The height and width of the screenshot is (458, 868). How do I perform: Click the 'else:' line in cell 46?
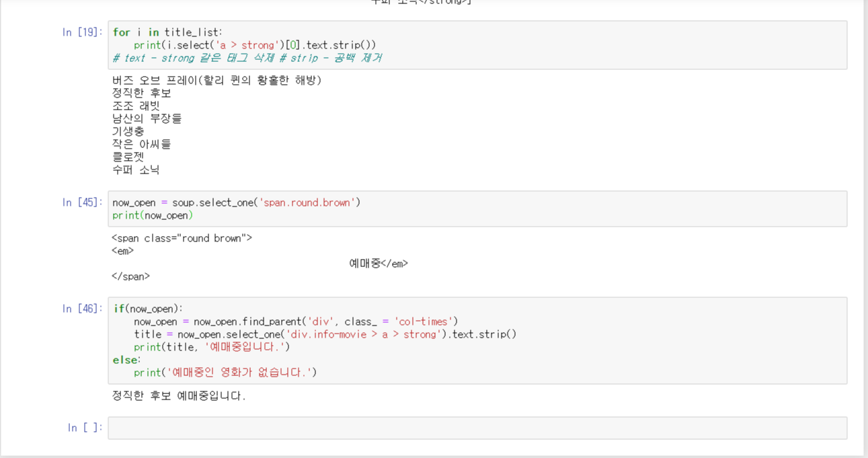pyautogui.click(x=127, y=360)
